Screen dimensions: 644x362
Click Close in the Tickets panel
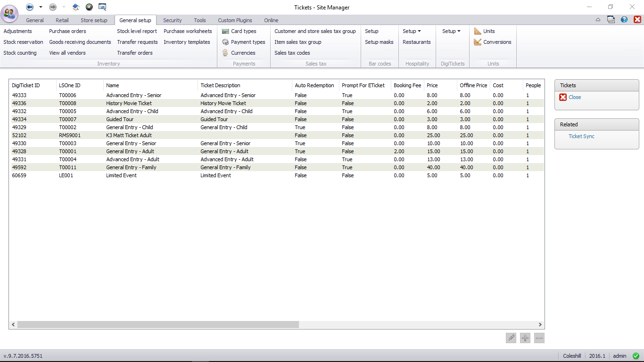tap(575, 97)
